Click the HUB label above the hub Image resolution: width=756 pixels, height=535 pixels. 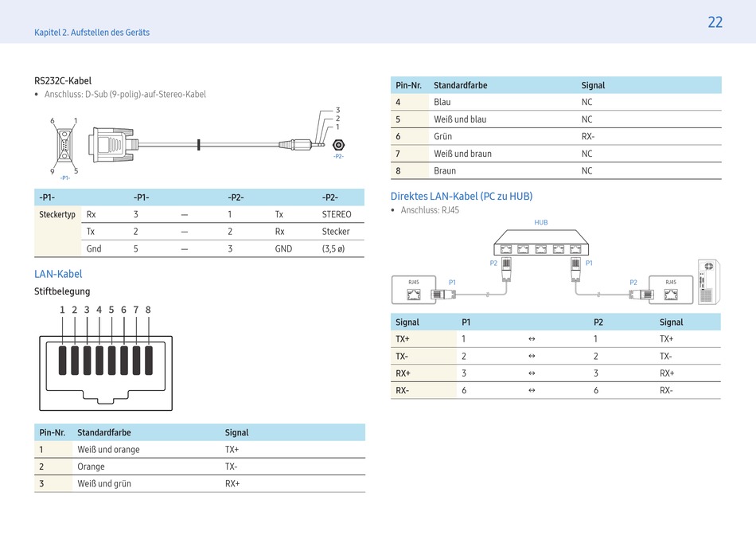[x=541, y=223]
